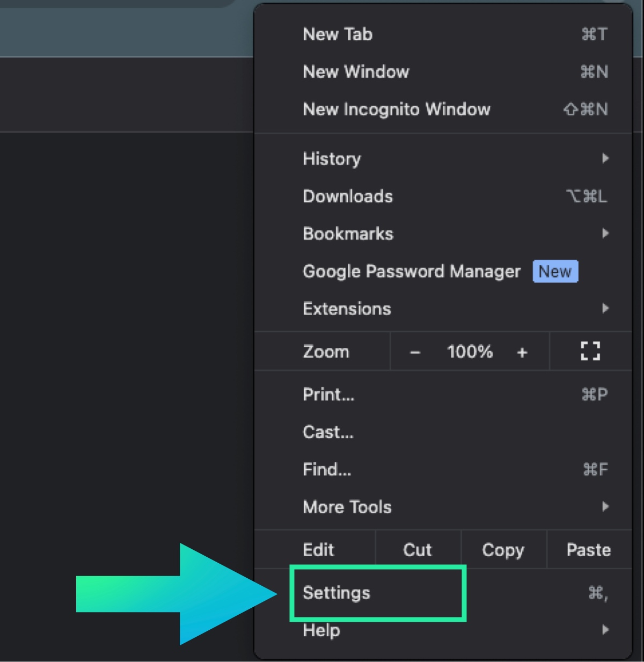The width and height of the screenshot is (644, 662).
Task: Open the More Tools submenu
Action: coord(347,507)
